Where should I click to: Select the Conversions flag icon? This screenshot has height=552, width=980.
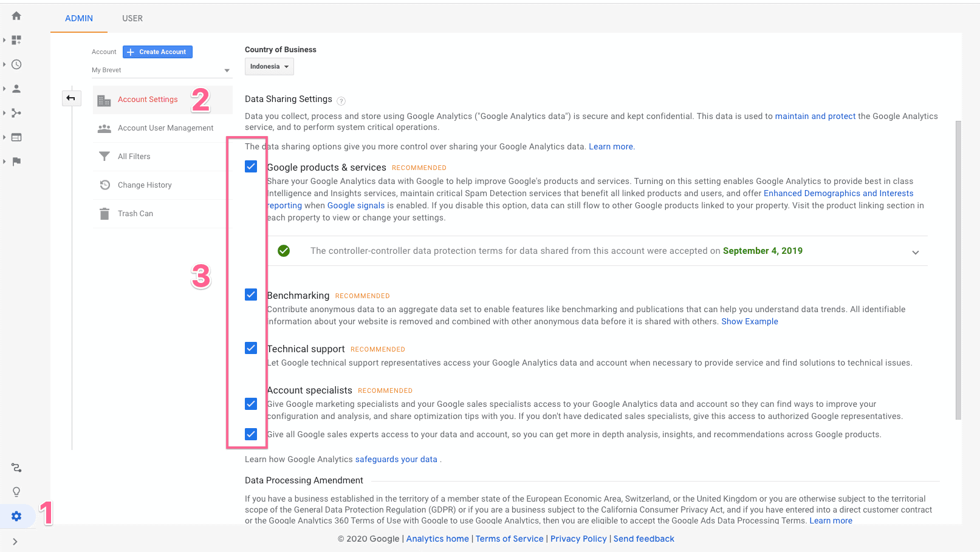click(16, 162)
